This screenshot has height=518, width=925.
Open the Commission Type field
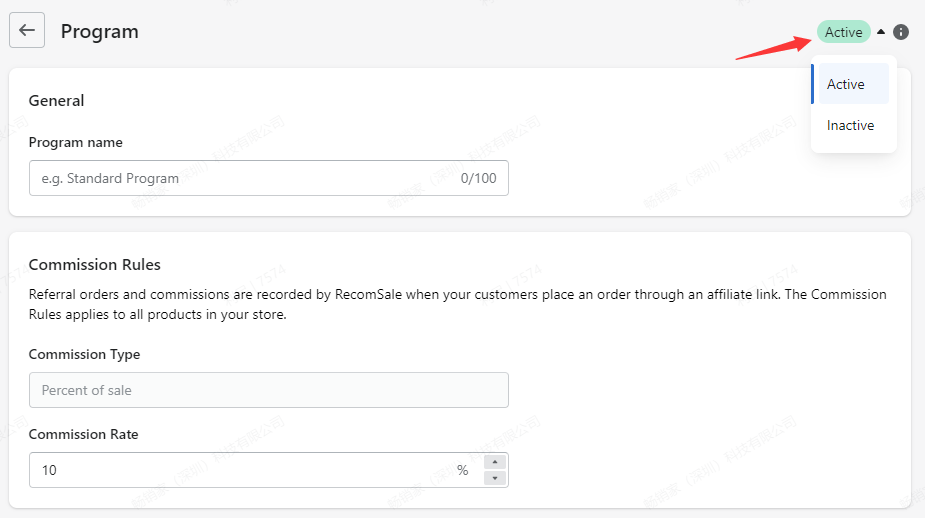(268, 390)
